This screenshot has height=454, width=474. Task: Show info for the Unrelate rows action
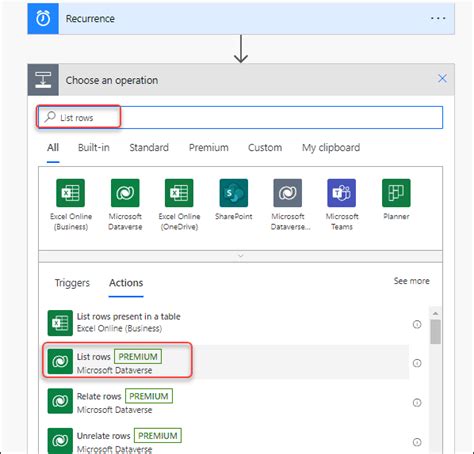(x=417, y=442)
